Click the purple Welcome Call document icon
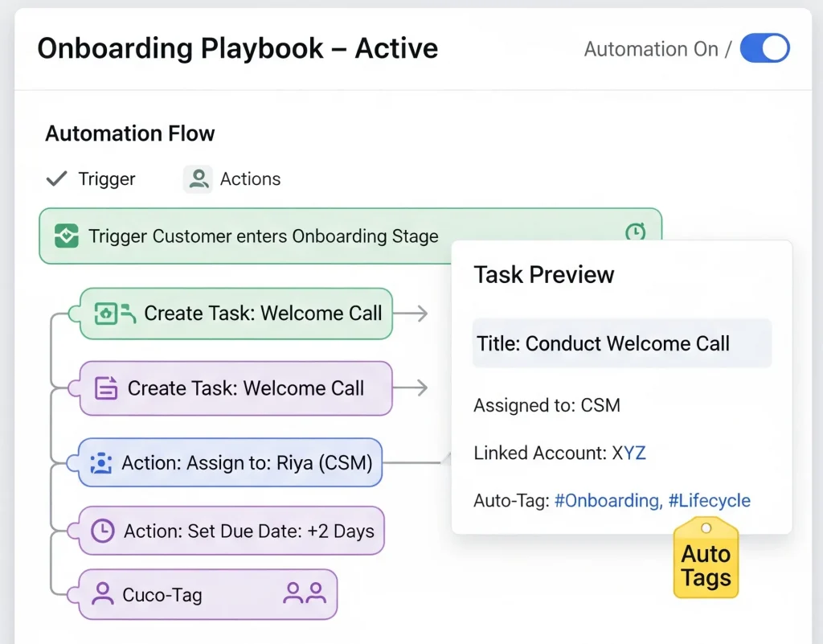This screenshot has width=823, height=644. [106, 388]
